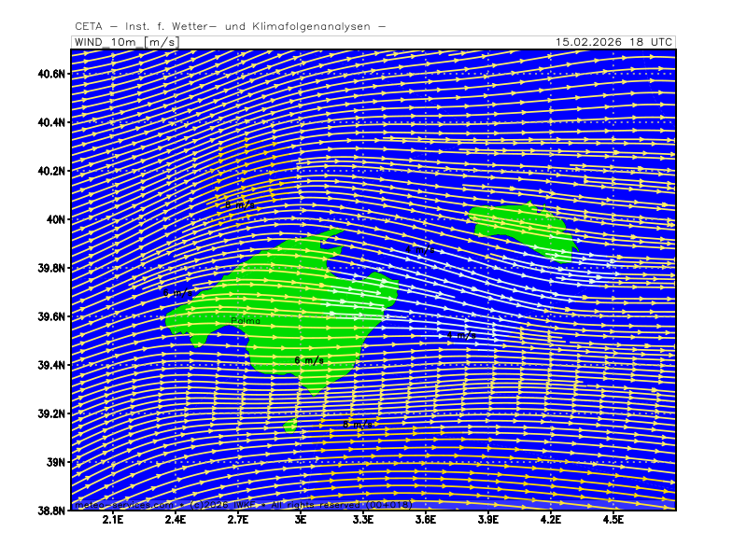Viewport: 747px width, 560px height.
Task: Click the 2.1E longitude axis label
Action: (113, 521)
